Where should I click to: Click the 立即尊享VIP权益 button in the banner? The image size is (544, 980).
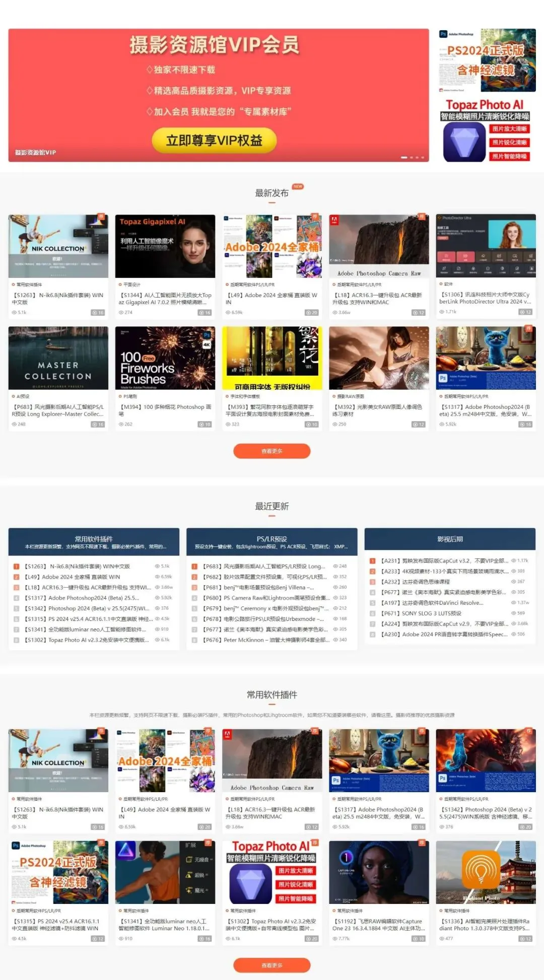click(x=214, y=140)
